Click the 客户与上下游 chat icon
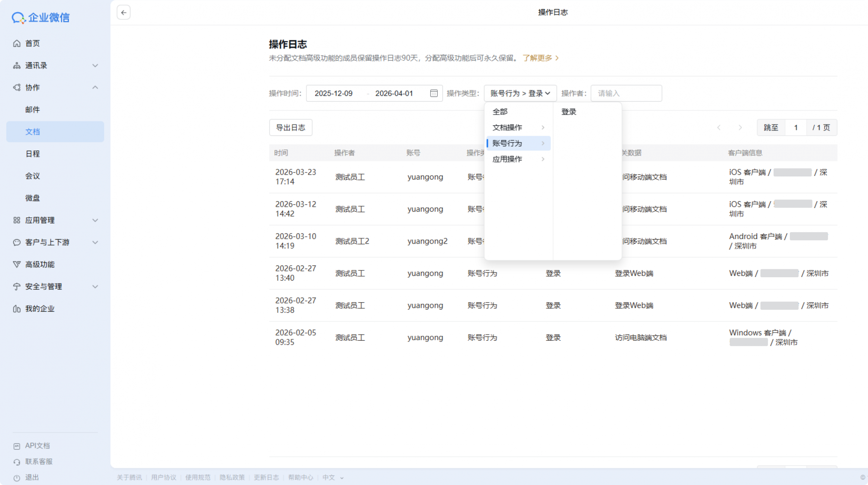Screen dimensions: 868x485 point(17,243)
